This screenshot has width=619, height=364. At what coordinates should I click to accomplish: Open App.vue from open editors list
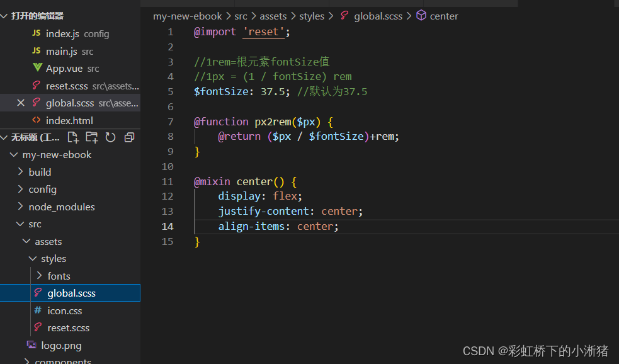[71, 69]
